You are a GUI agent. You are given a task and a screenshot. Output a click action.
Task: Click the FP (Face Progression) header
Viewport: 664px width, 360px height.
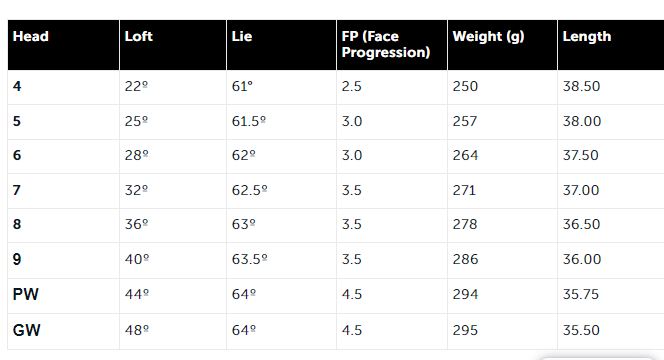pos(386,44)
